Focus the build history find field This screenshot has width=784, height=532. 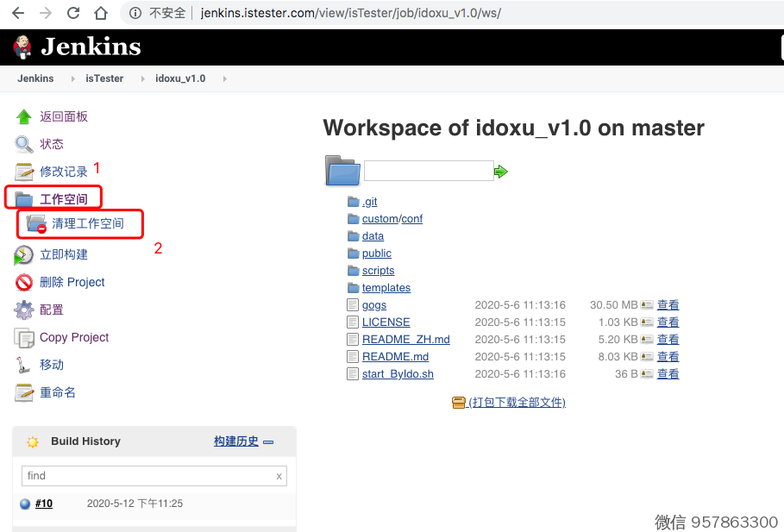pos(147,476)
